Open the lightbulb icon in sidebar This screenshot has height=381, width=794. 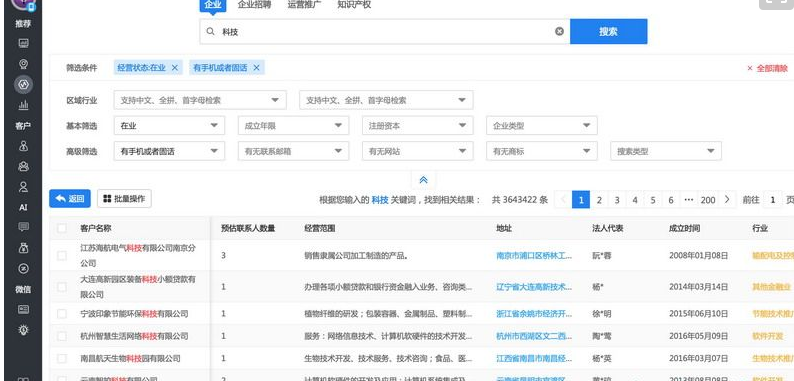(x=23, y=330)
